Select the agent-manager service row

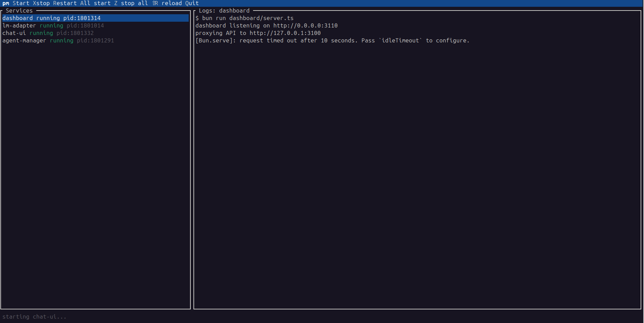coord(96,40)
